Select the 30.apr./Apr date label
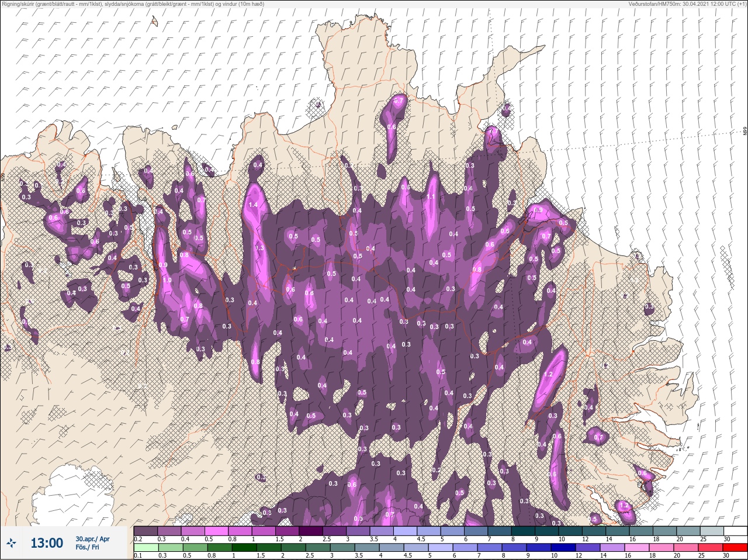The width and height of the screenshot is (748, 560). (92, 539)
